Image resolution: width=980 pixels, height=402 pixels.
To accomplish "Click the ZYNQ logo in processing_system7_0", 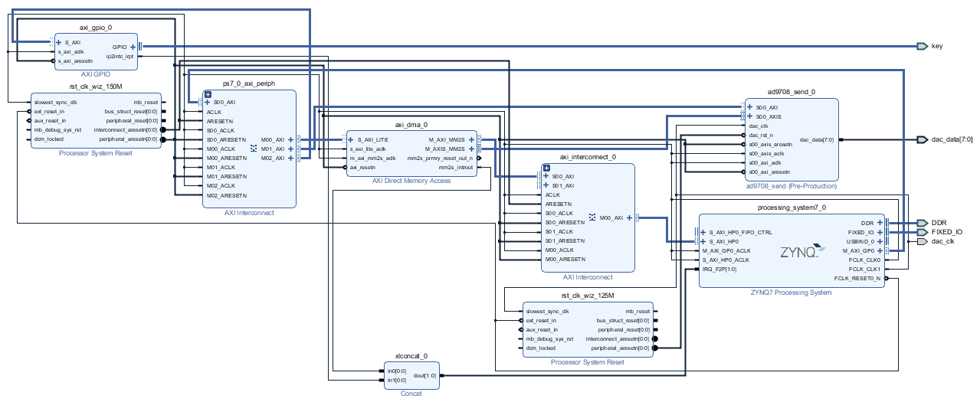I will (x=802, y=251).
